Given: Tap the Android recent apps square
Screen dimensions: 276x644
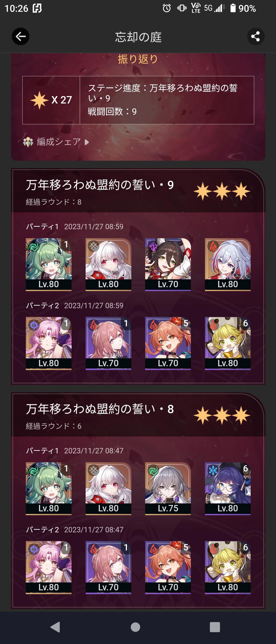Looking at the screenshot, I should click(x=215, y=627).
